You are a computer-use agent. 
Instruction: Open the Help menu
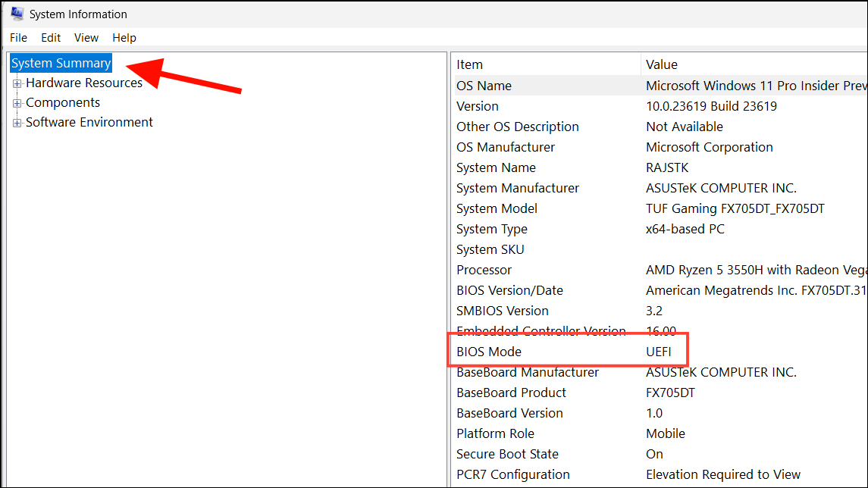[124, 37]
